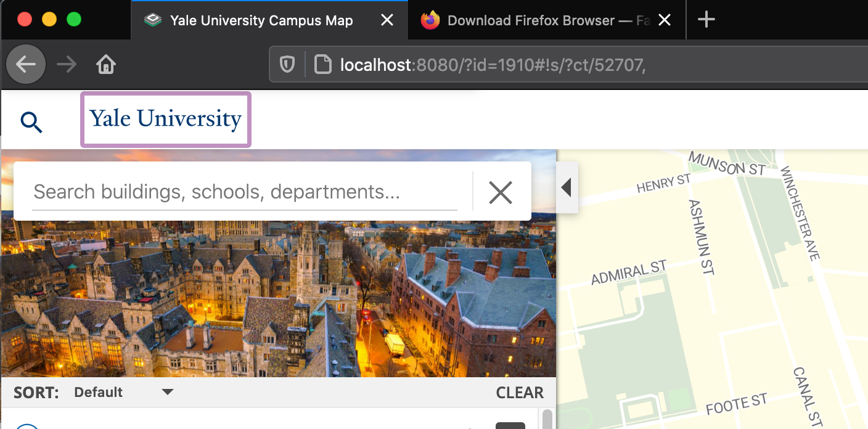This screenshot has width=868, height=429.
Task: Click the HENRY ST map label
Action: pos(664,183)
